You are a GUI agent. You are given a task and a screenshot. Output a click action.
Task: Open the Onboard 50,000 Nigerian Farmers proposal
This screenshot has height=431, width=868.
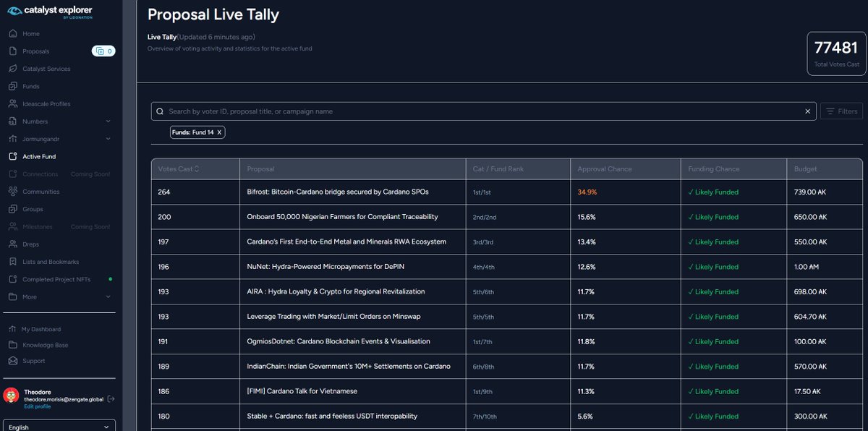click(342, 217)
